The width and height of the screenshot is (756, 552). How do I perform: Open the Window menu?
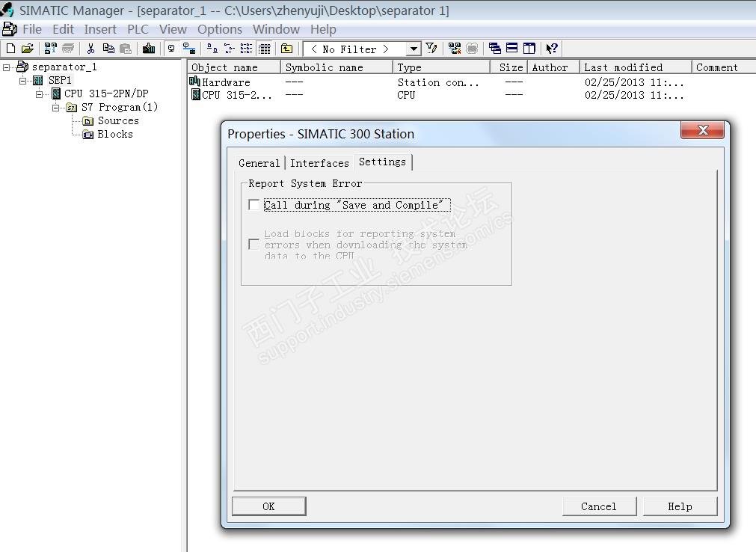tap(276, 29)
